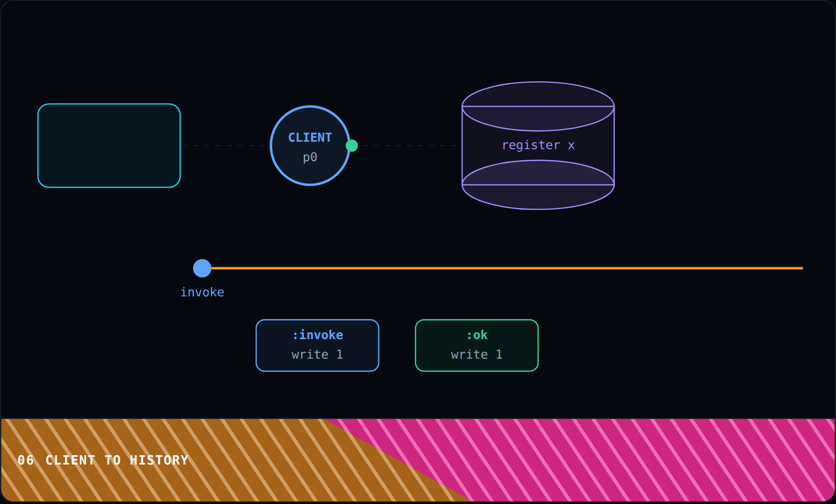Click the orange timeline line
This screenshot has width=836, height=504.
click(x=507, y=268)
